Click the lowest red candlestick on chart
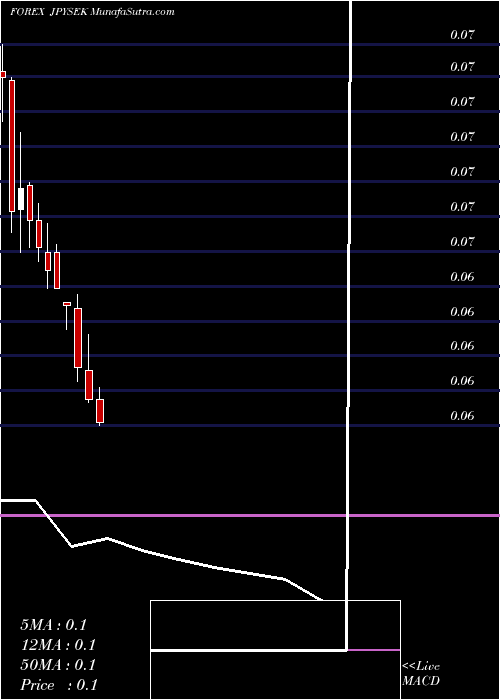This screenshot has height=700, width=500. point(100,411)
